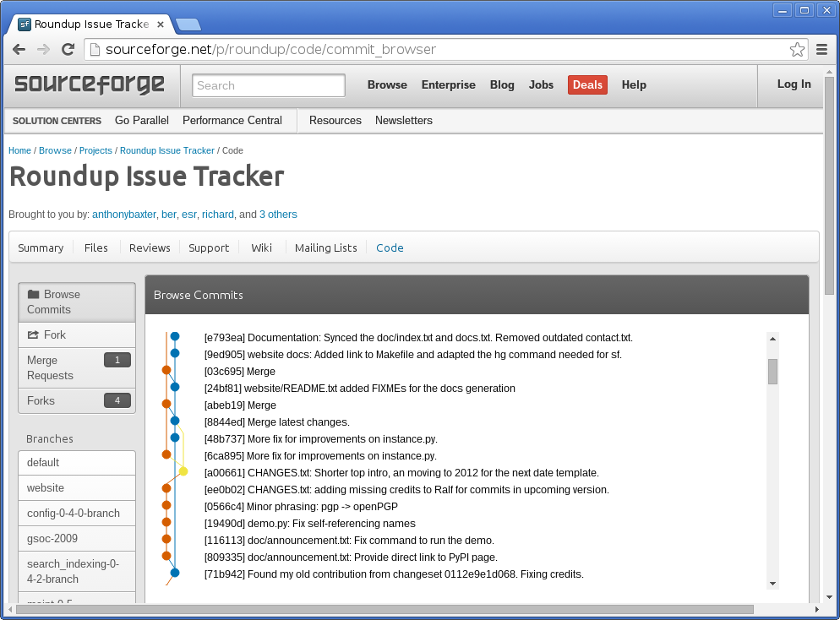Switch to the Files tab
This screenshot has width=840, height=620.
tap(95, 247)
